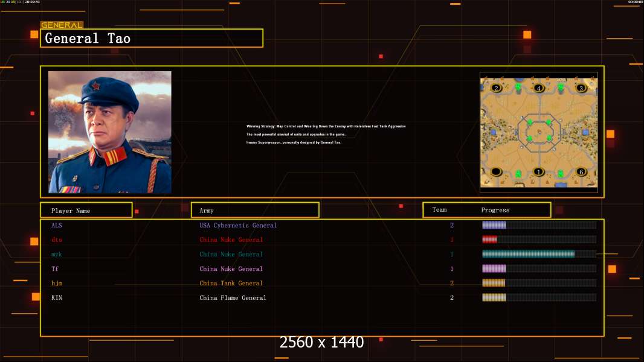Click General Tao's portrait image
Screen dimensions: 644x362
110,132
